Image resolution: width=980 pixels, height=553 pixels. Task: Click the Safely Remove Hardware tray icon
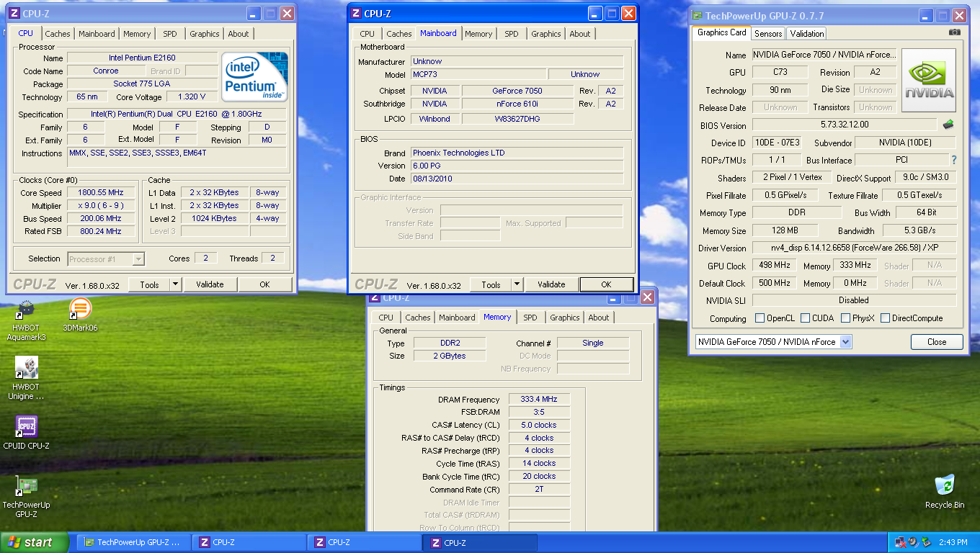[925, 542]
